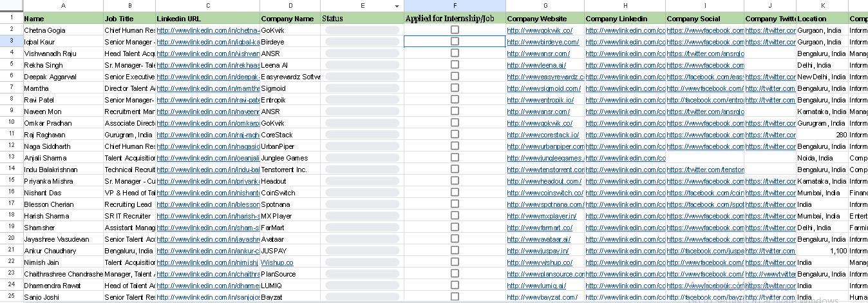Click the "Status" column header cell
Image resolution: width=868 pixels, height=303 pixels.
pyautogui.click(x=362, y=19)
